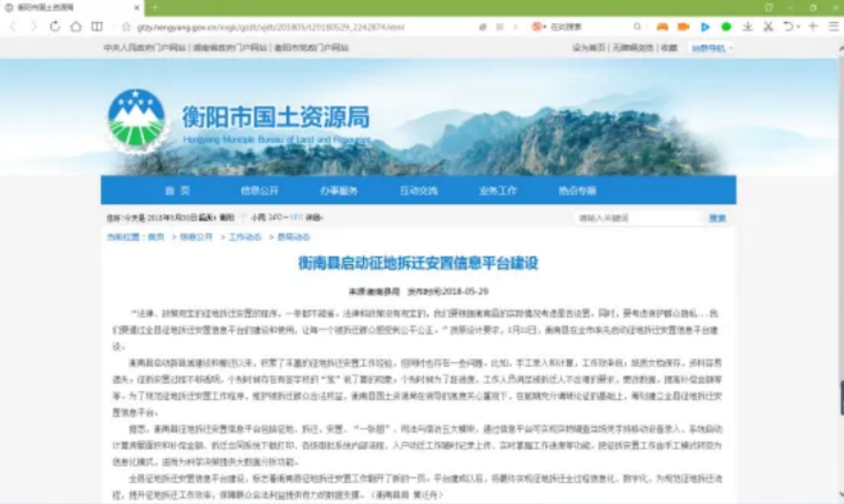Expand the undo closed tab dropdown arrow
This screenshot has width=844, height=504.
800,27
